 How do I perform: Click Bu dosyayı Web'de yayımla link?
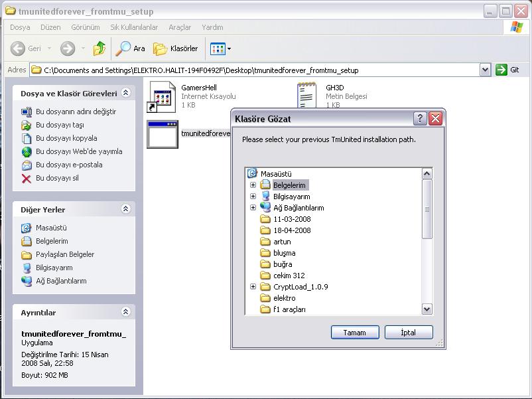[x=79, y=151]
